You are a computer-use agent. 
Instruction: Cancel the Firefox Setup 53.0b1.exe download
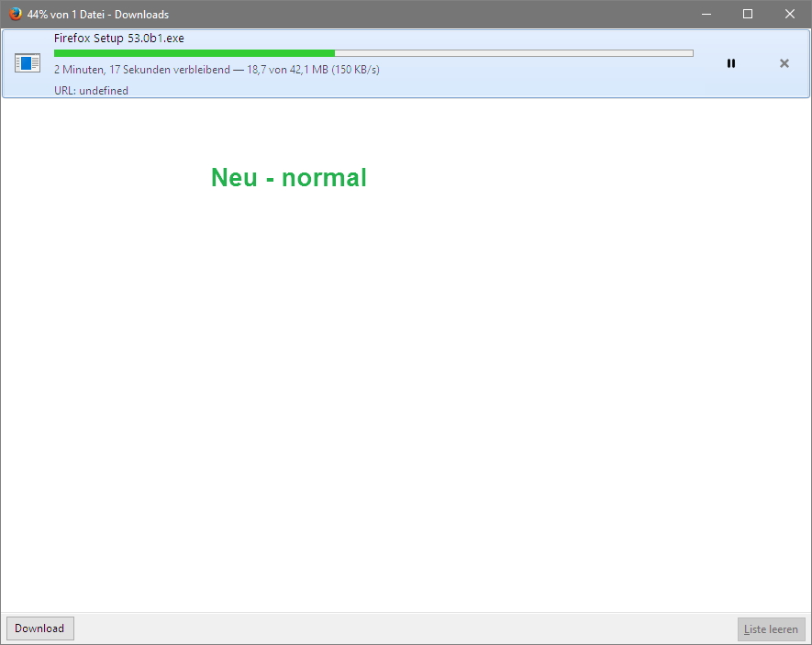pos(784,63)
